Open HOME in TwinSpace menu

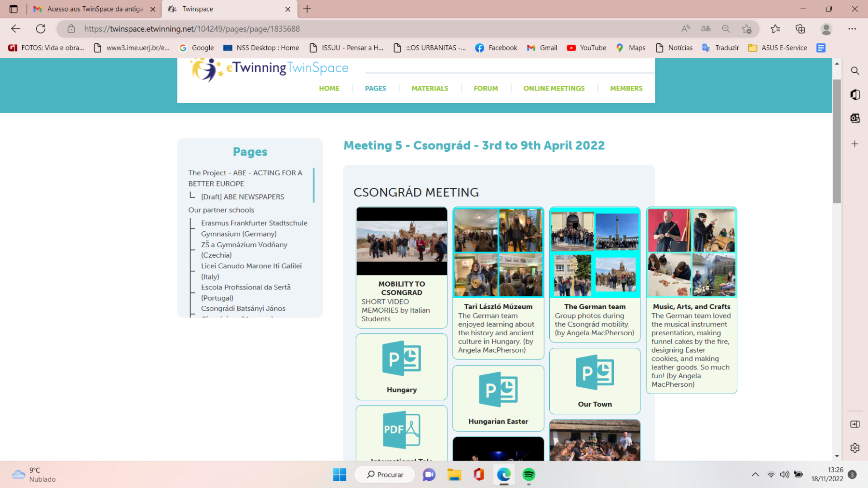point(329,88)
